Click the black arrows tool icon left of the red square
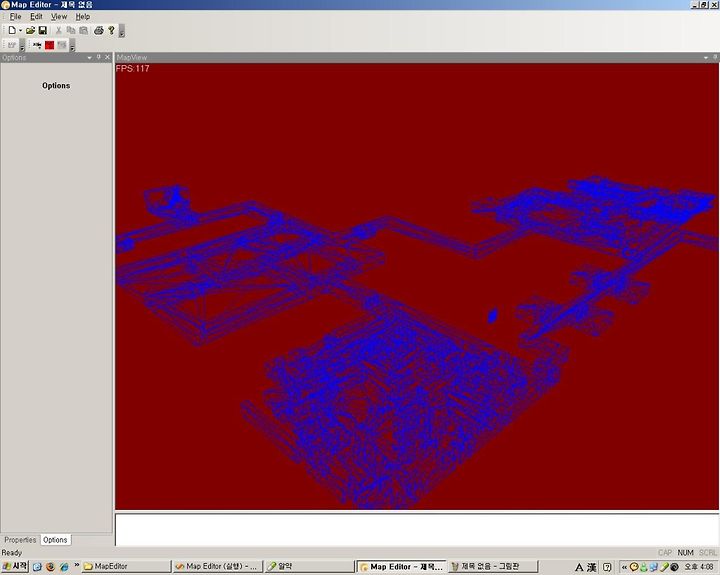This screenshot has width=720, height=575. coord(37,45)
